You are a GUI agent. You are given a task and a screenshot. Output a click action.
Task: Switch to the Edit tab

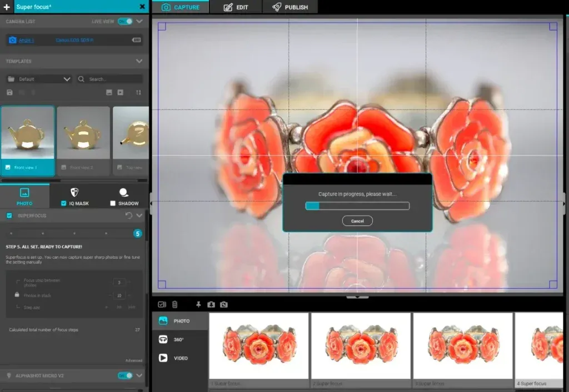point(236,7)
